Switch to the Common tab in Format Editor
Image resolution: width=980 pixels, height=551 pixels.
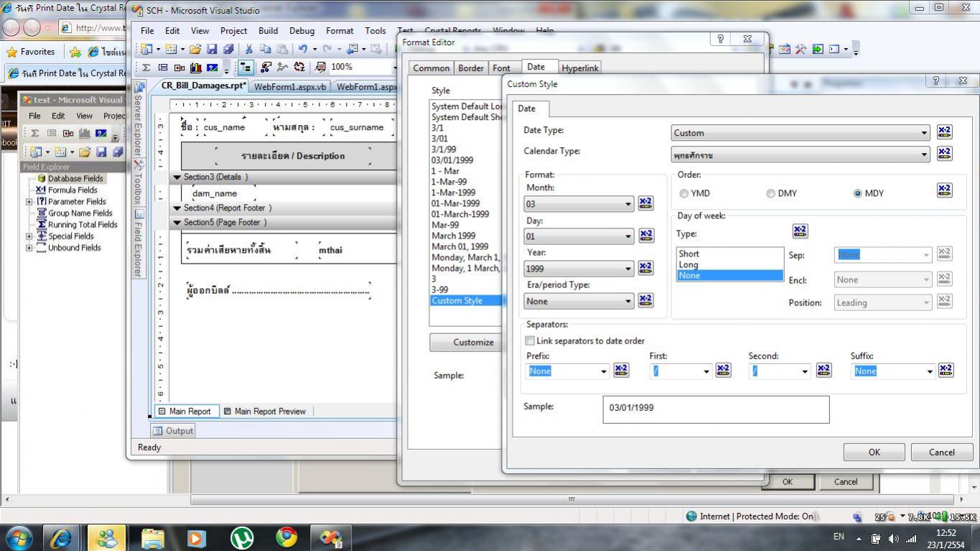tap(431, 68)
